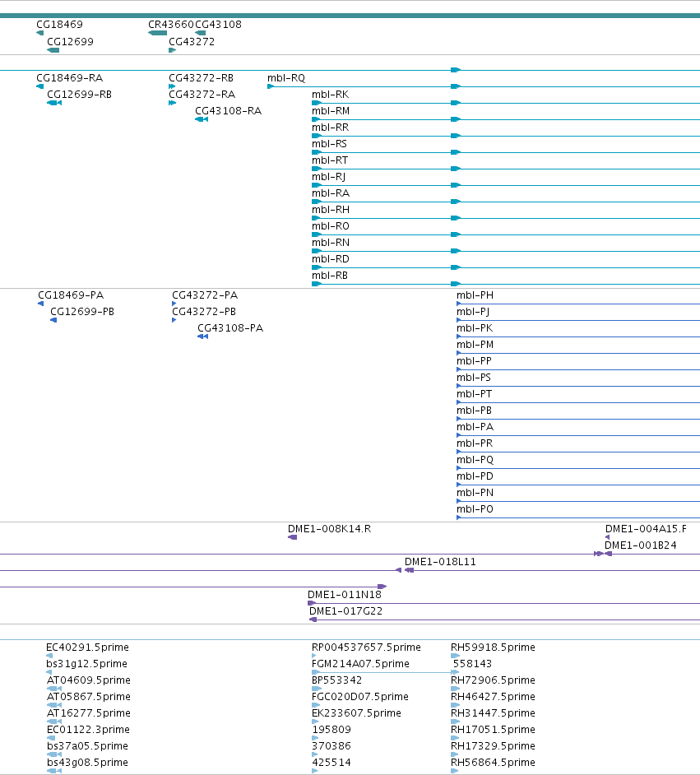This screenshot has height=775, width=700.
Task: Select the CG43272-RA transcript
Action: (x=202, y=94)
